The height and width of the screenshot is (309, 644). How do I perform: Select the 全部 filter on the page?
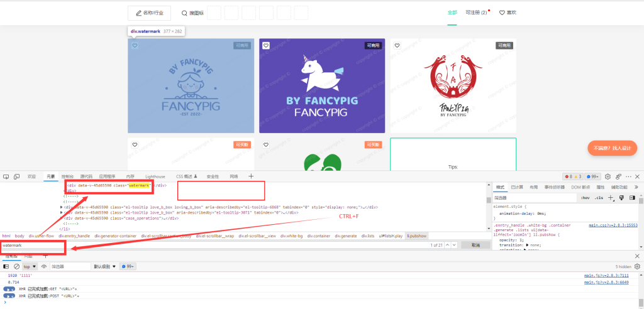[x=452, y=13]
